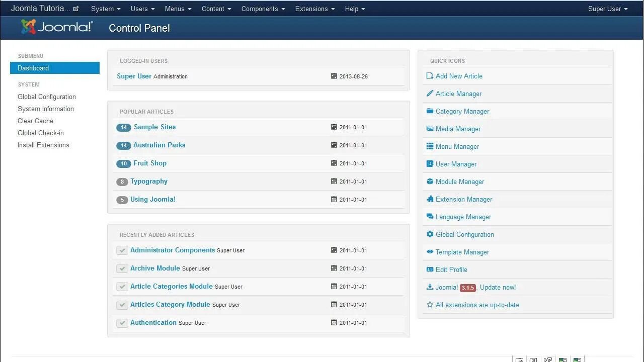Open the Template Manager eye icon
This screenshot has width=644, height=362.
[x=429, y=252]
